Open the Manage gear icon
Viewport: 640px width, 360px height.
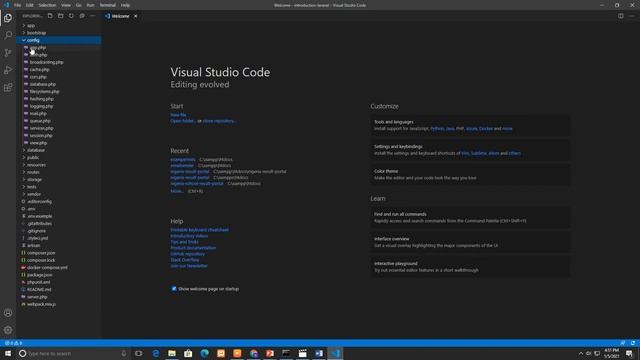tap(8, 330)
